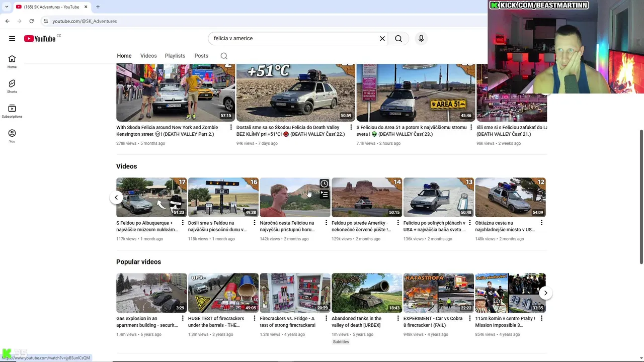Click the magnifier search button
Viewport: 644px width, 362px height.
coord(398,38)
